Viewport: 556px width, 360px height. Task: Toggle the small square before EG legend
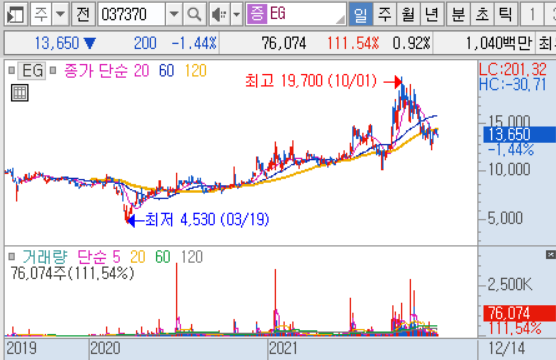click(12, 71)
